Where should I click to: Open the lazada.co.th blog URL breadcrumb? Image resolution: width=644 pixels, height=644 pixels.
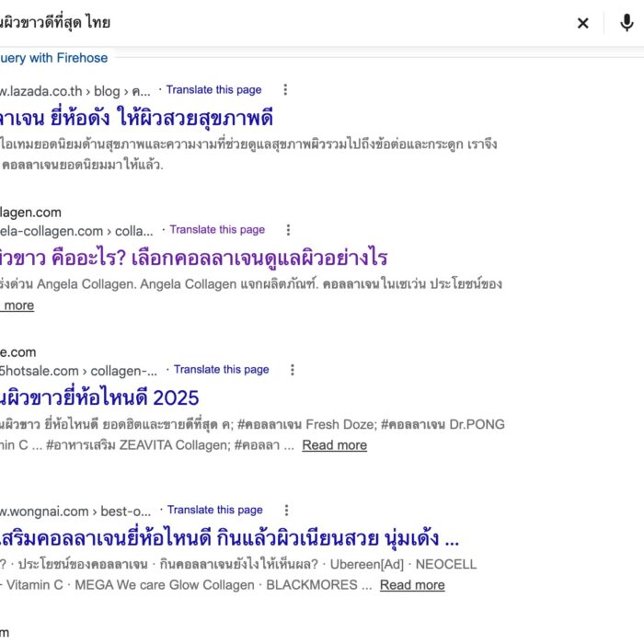coord(75,91)
